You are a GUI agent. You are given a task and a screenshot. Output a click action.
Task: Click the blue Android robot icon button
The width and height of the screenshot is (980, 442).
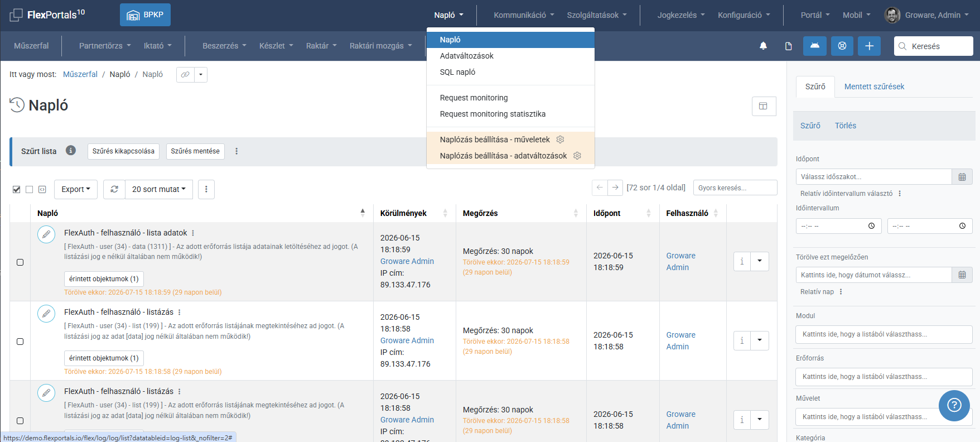814,46
